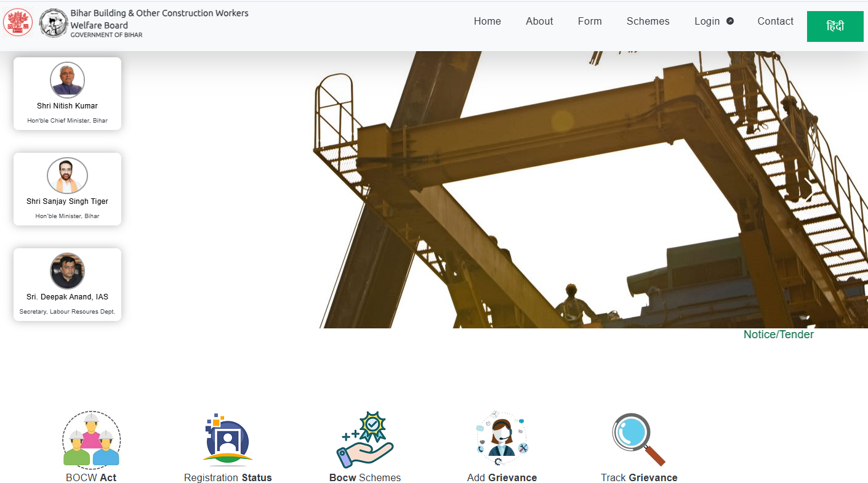
Task: Click the arrow icon beside Login
Action: [x=730, y=21]
